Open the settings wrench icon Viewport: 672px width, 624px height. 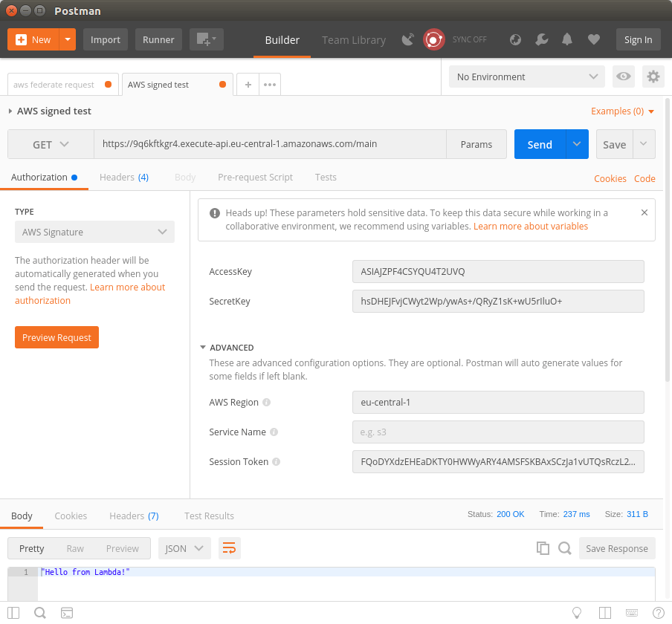click(x=542, y=39)
